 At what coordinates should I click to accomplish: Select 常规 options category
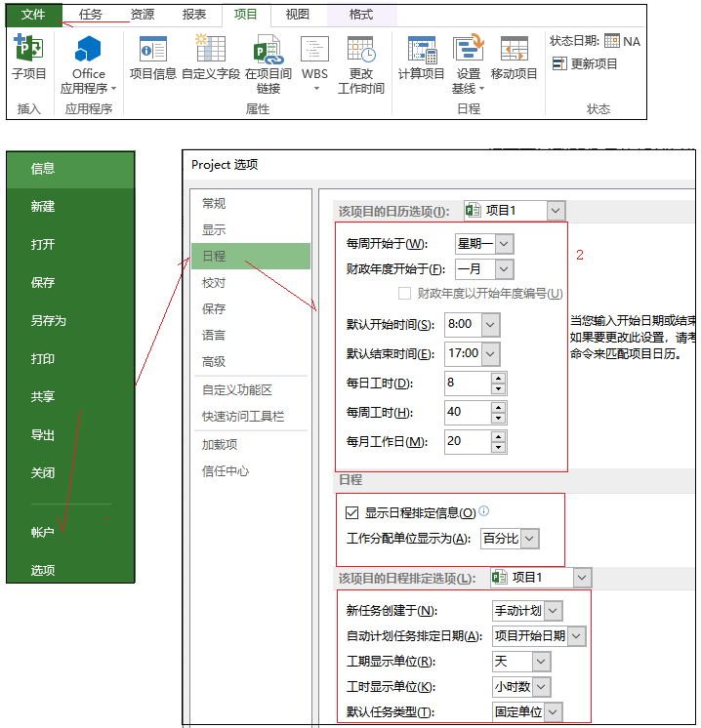coord(251,203)
